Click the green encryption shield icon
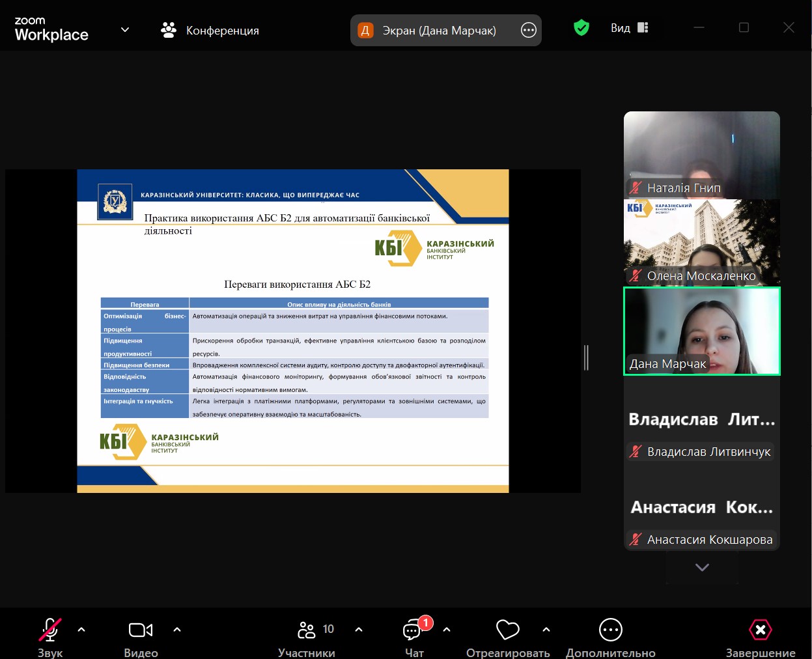The width and height of the screenshot is (812, 659). 581,27
